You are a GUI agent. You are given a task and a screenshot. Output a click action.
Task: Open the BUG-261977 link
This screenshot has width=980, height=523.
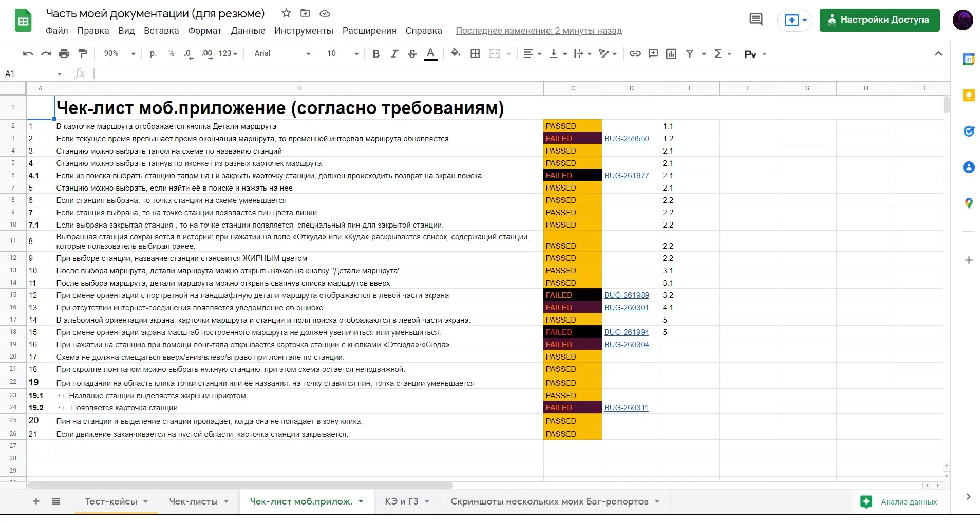(x=627, y=176)
